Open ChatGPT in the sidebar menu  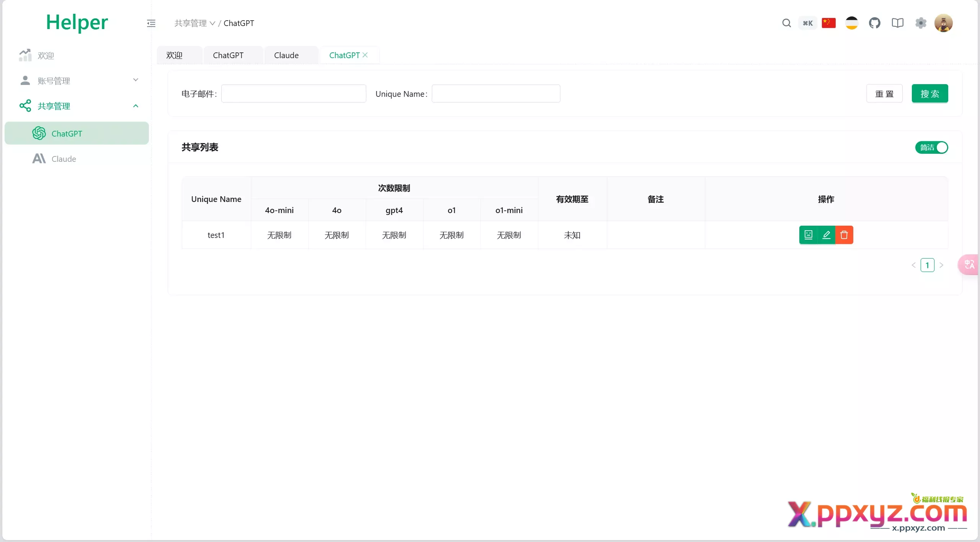[x=77, y=133]
